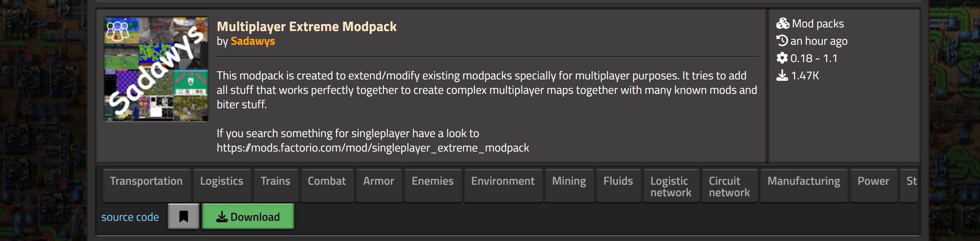
Task: Click the Mod packs category icon
Action: tap(782, 23)
